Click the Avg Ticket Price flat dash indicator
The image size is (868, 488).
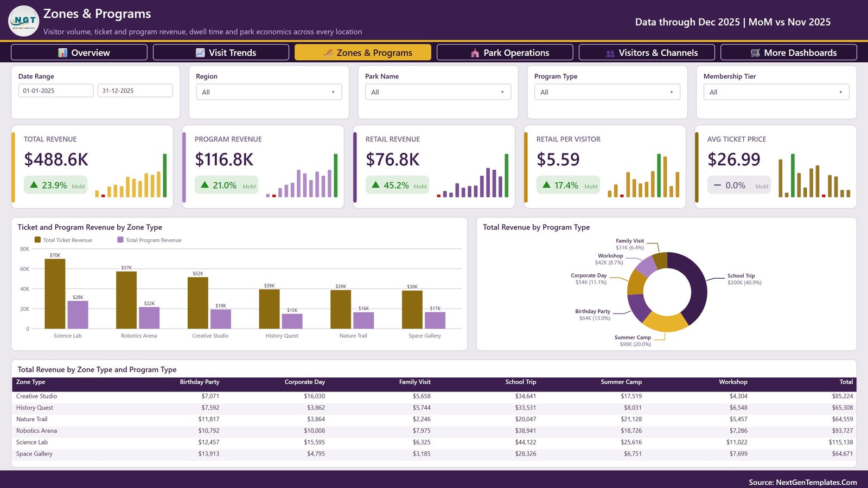[717, 185]
